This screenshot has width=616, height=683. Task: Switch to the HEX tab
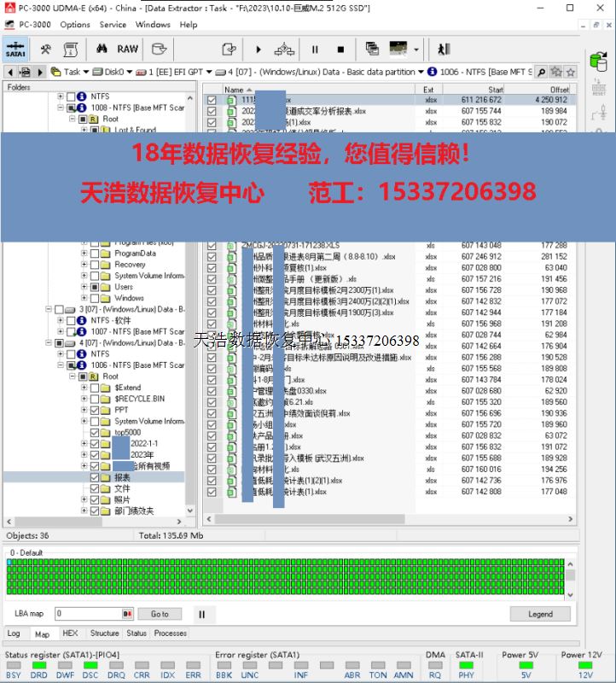coord(70,633)
